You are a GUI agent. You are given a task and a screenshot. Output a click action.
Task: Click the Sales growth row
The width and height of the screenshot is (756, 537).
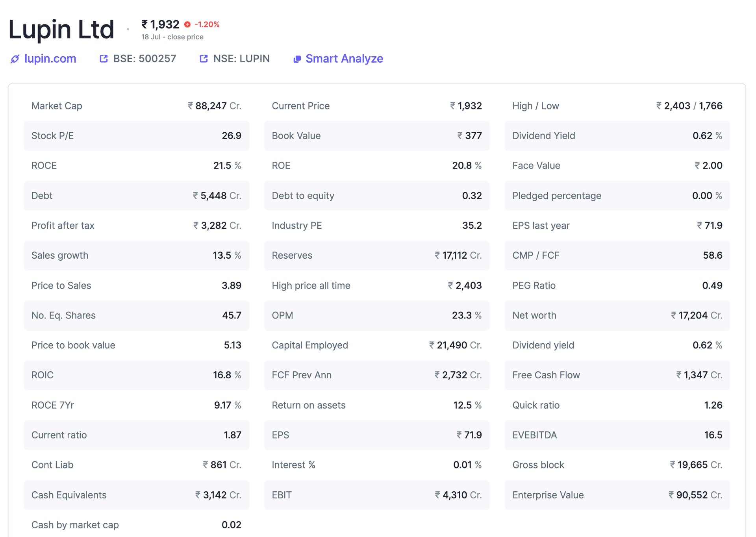[x=136, y=256]
